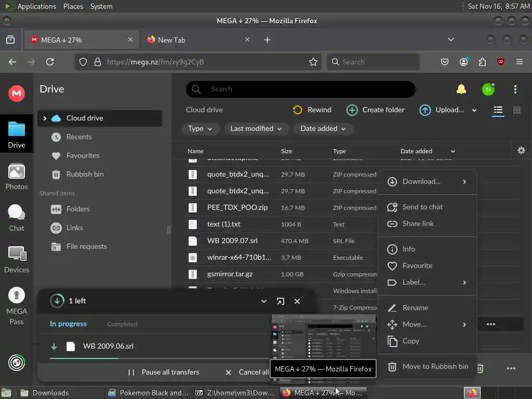
Task: Choose Copy in context menu
Action: [427, 341]
